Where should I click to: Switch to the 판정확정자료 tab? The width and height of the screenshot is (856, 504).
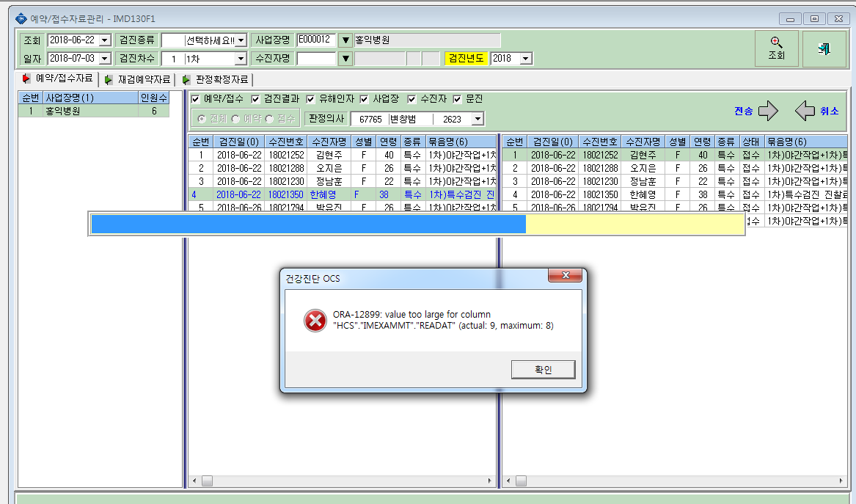[216, 80]
